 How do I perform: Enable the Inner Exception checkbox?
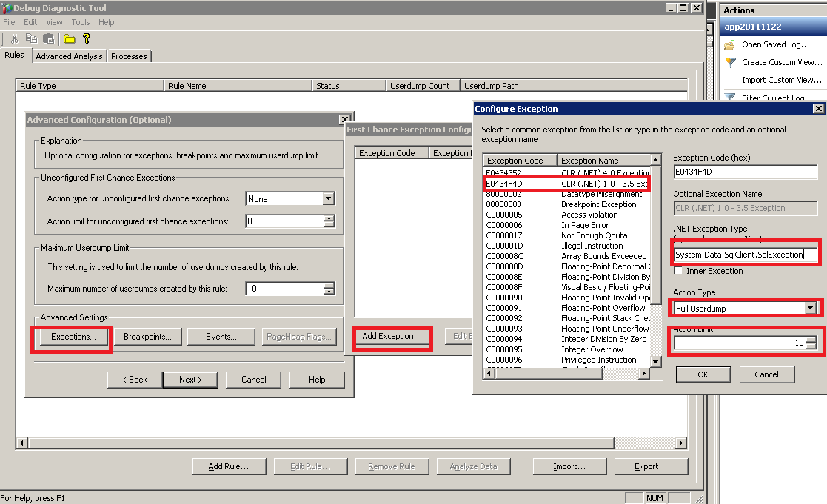click(679, 271)
